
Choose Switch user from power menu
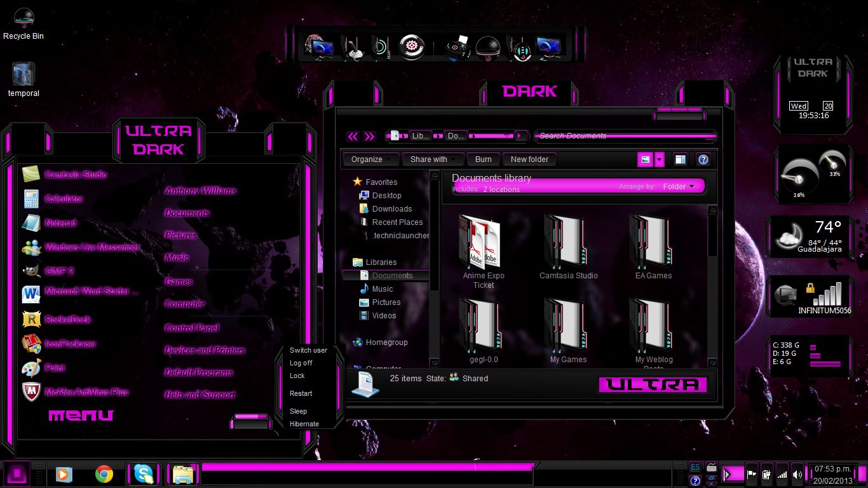click(x=308, y=350)
